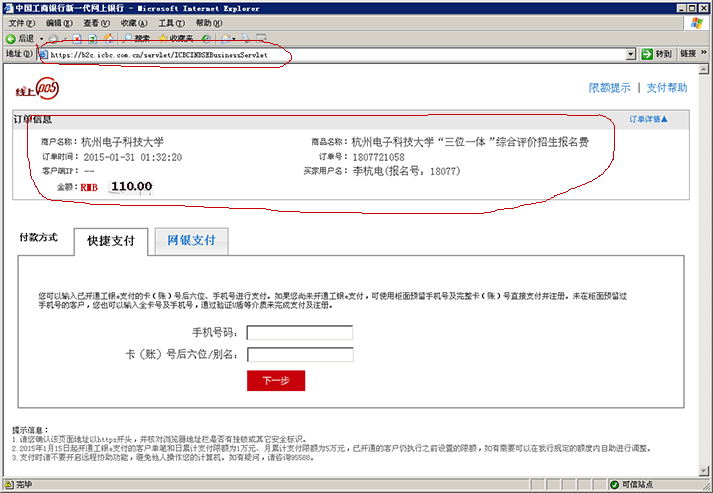The image size is (713, 493).
Task: Switch to the 网银支付 tab
Action: (191, 241)
